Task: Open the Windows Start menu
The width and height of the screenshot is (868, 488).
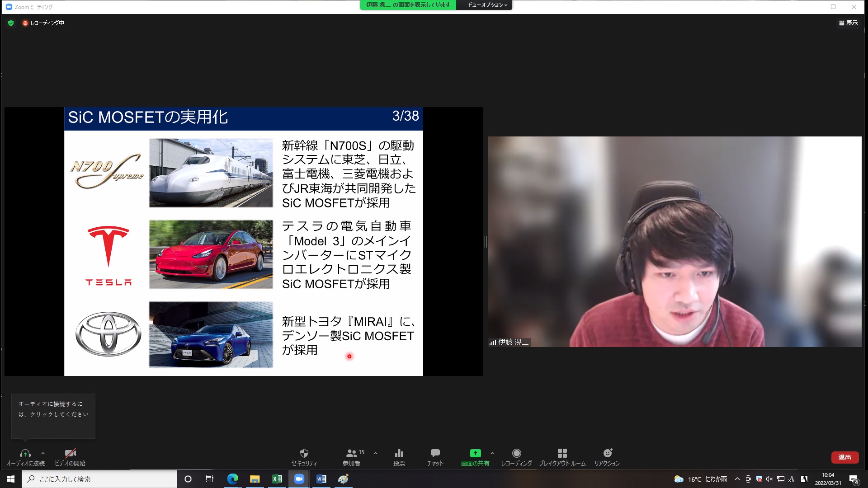Action: click(11, 479)
